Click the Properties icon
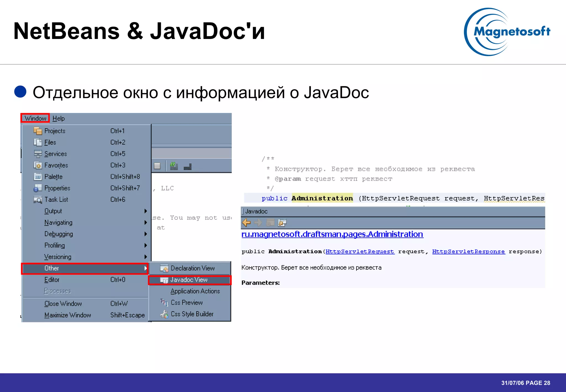Image resolution: width=566 pixels, height=392 pixels. pos(38,188)
